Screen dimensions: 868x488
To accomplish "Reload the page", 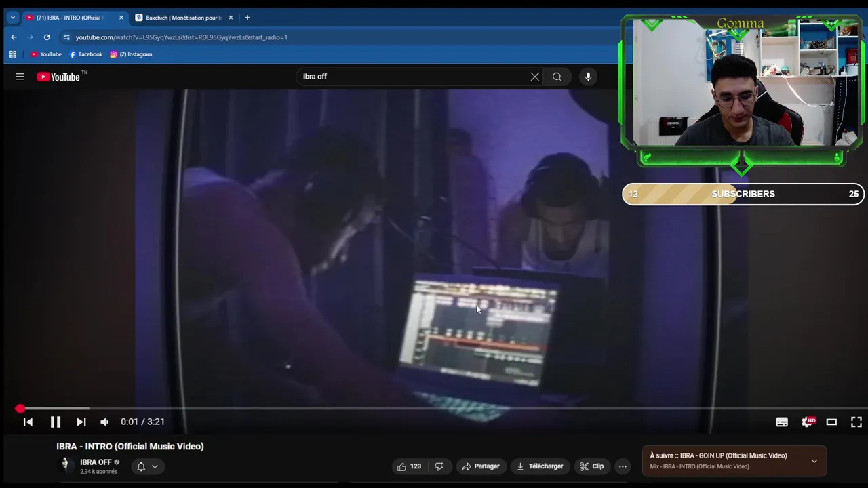I will click(x=47, y=37).
